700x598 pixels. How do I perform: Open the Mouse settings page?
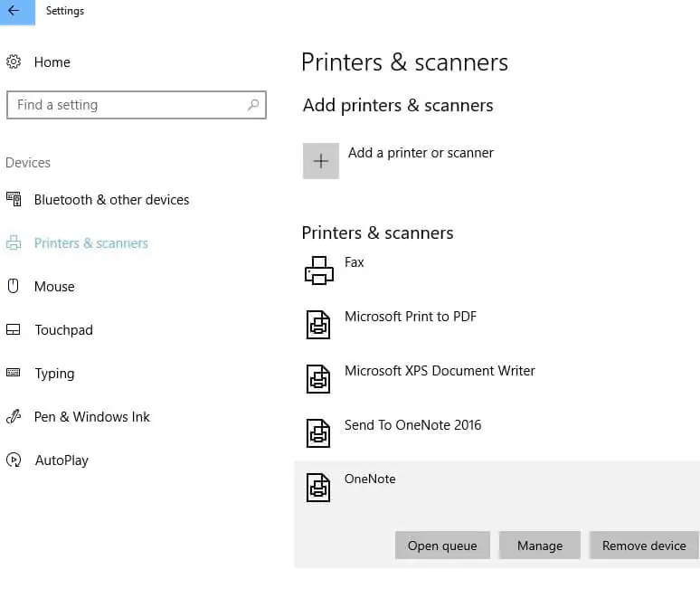point(54,287)
